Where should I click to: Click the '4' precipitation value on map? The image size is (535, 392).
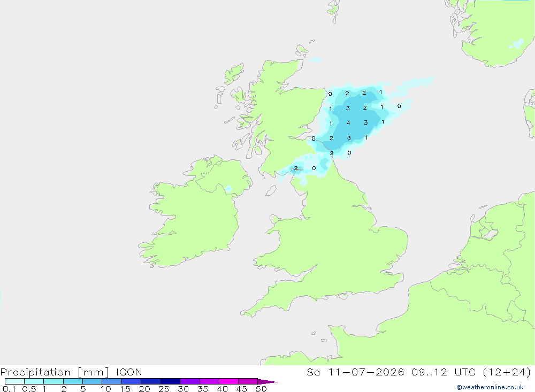click(348, 123)
